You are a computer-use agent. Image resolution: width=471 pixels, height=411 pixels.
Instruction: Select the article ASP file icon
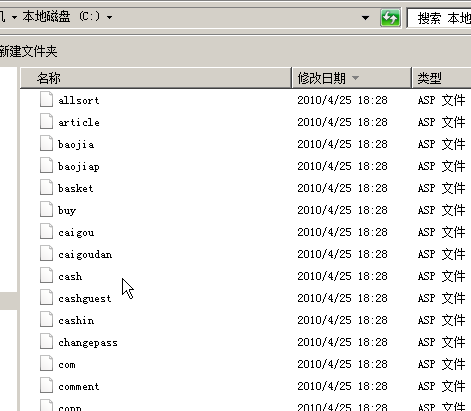[46, 122]
